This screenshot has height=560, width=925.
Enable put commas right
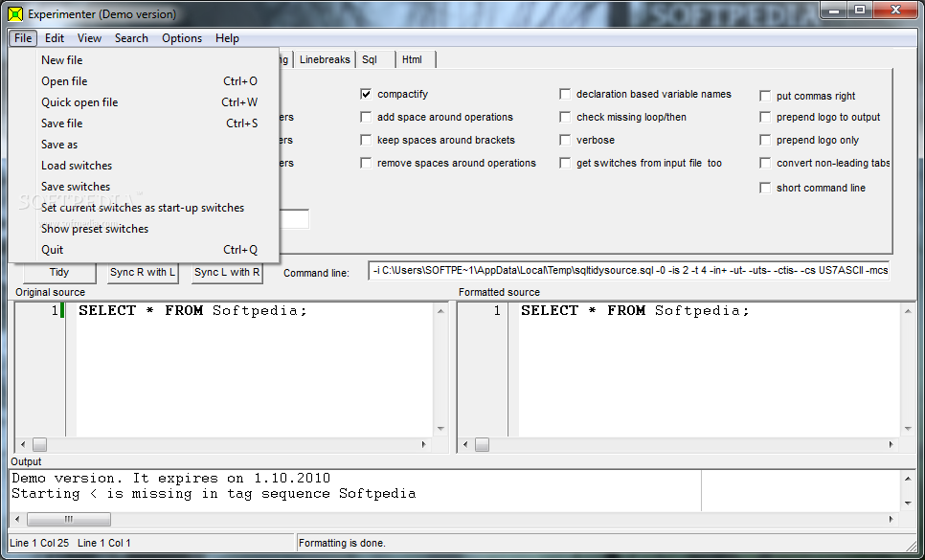765,96
